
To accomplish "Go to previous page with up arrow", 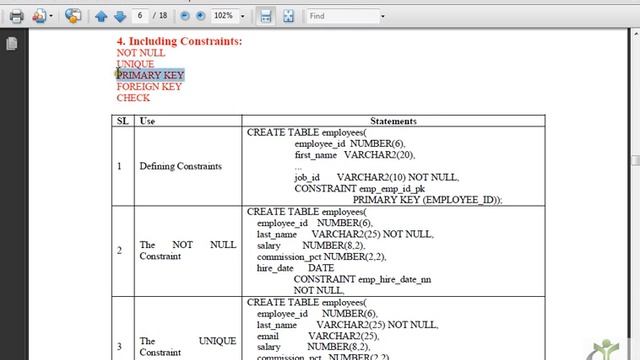I will coord(101,16).
